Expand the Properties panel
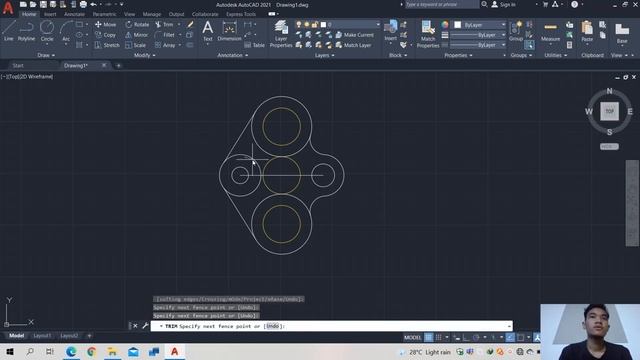Image resolution: width=640 pixels, height=360 pixels. click(458, 55)
